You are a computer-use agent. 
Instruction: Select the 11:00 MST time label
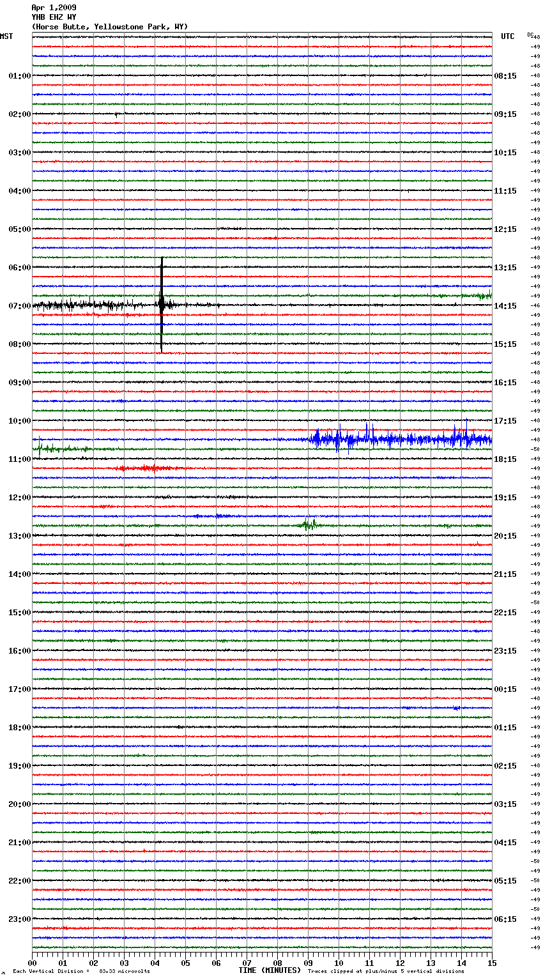[x=20, y=459]
